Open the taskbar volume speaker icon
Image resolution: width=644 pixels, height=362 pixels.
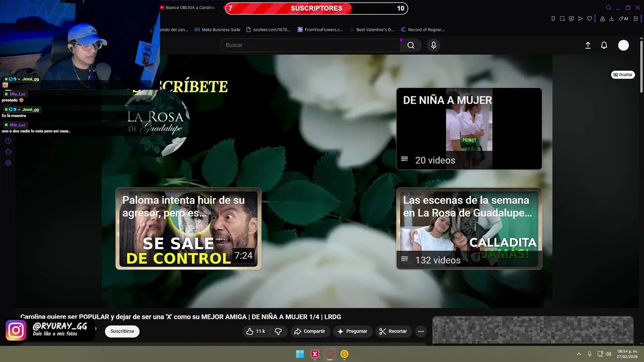(608, 354)
